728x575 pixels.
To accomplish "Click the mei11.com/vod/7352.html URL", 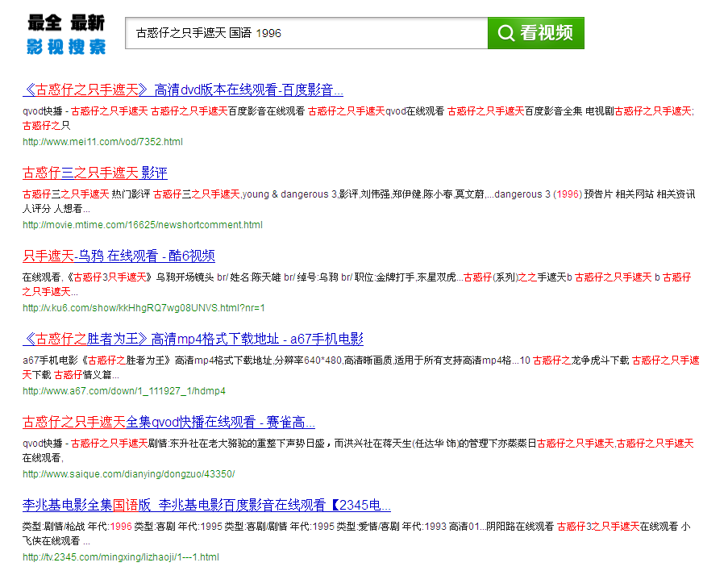I will coord(102,142).
